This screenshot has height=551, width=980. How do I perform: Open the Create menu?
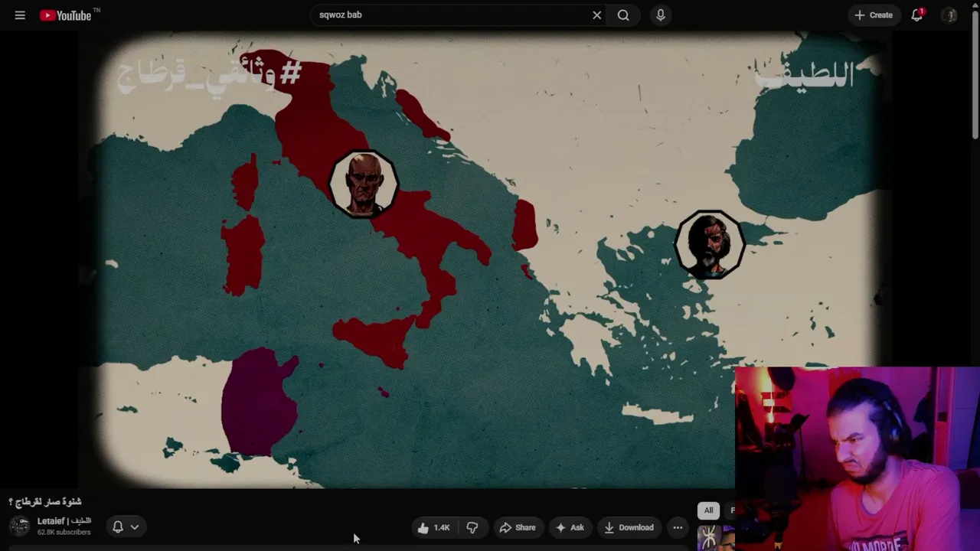pyautogui.click(x=874, y=15)
